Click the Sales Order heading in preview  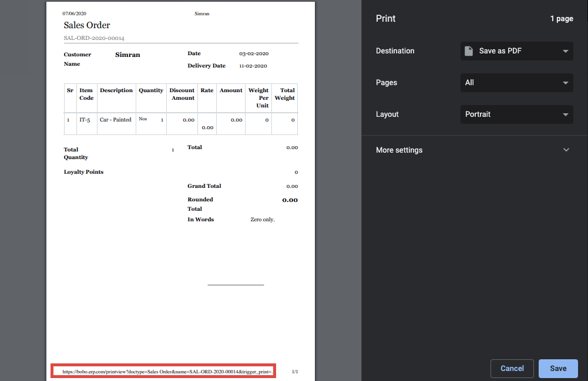87,25
